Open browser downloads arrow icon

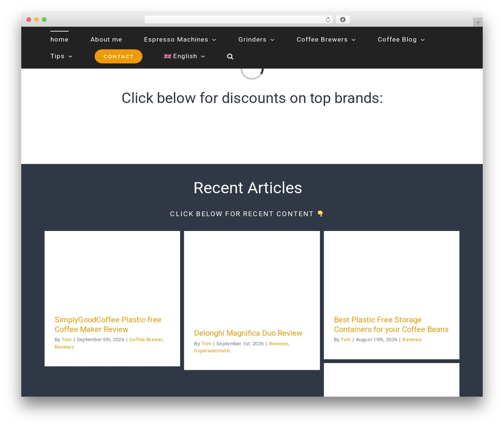[343, 20]
